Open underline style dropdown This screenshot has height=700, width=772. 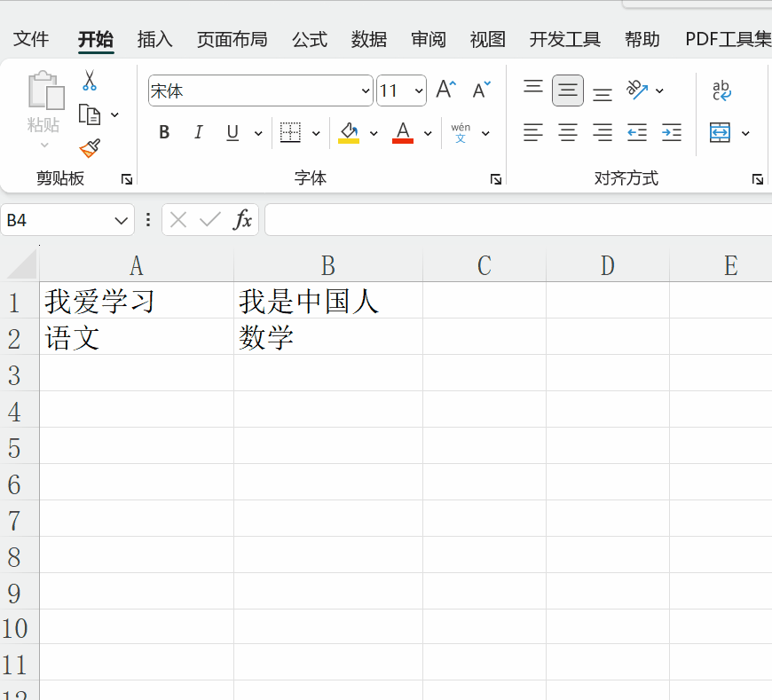click(x=258, y=133)
